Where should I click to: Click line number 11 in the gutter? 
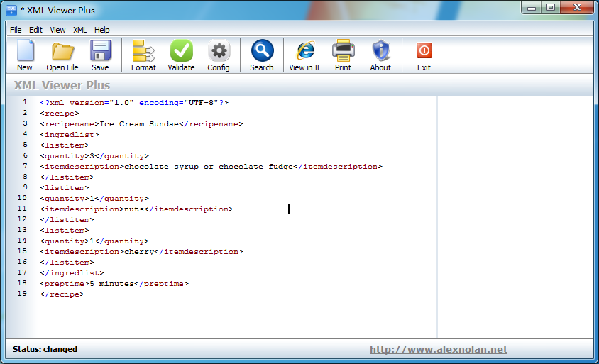tap(22, 209)
